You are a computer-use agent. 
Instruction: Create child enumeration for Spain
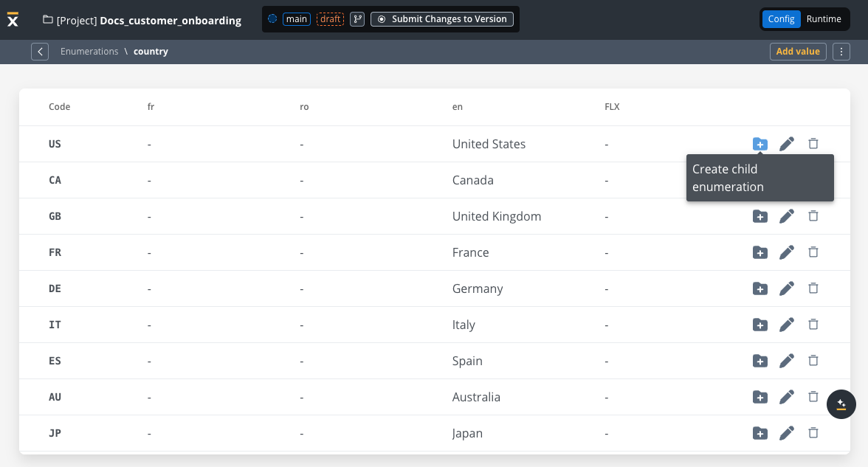[760, 361]
